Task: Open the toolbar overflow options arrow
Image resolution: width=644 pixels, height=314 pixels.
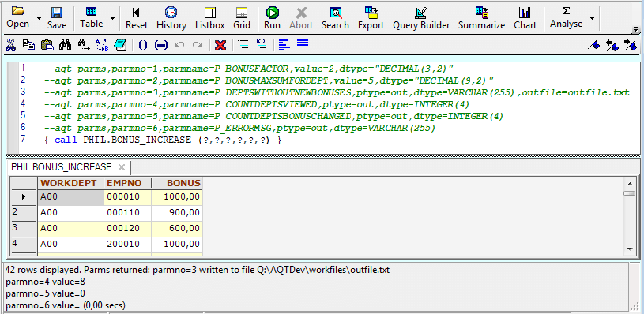Action: pos(636,29)
